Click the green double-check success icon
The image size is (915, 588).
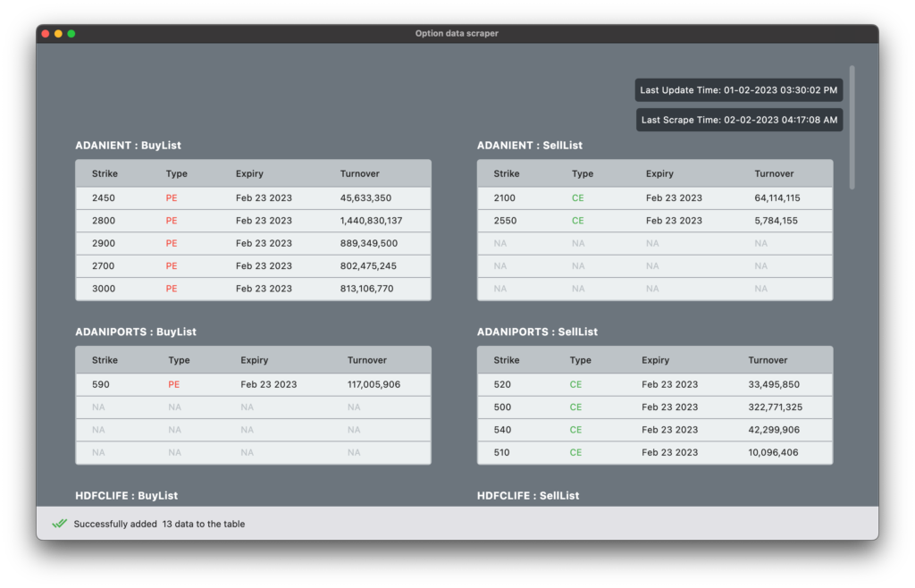[x=60, y=524]
